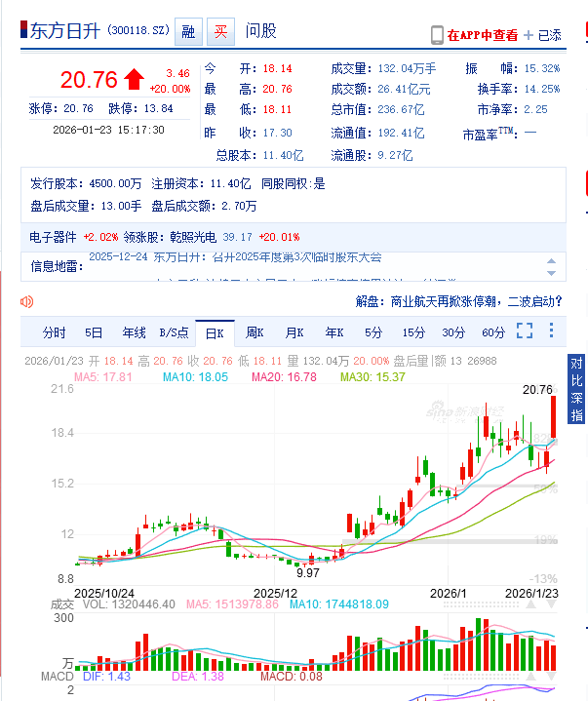Open the 问股 link
This screenshot has height=701, width=588.
point(260,31)
